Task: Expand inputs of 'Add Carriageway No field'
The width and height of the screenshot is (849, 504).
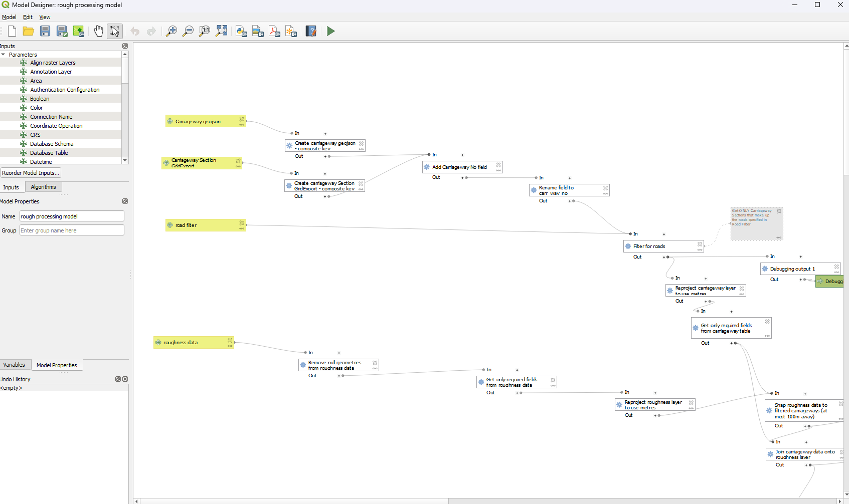Action: click(x=462, y=155)
